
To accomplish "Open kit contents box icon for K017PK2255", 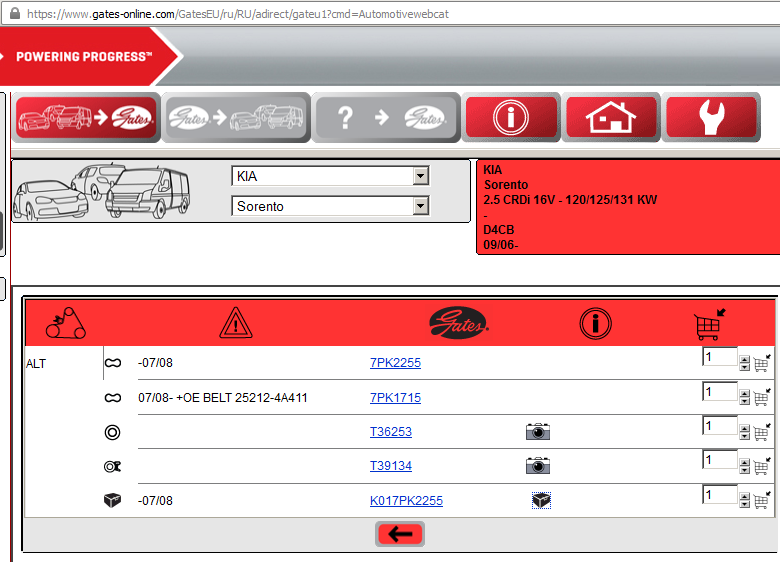I will coord(541,501).
